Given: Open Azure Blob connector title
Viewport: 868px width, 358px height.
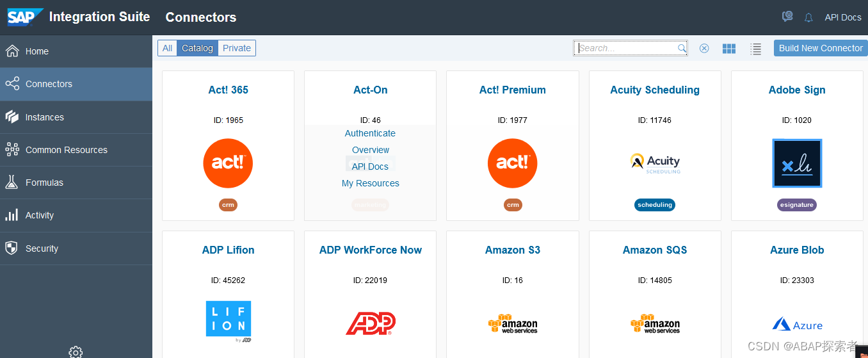Looking at the screenshot, I should pos(797,250).
